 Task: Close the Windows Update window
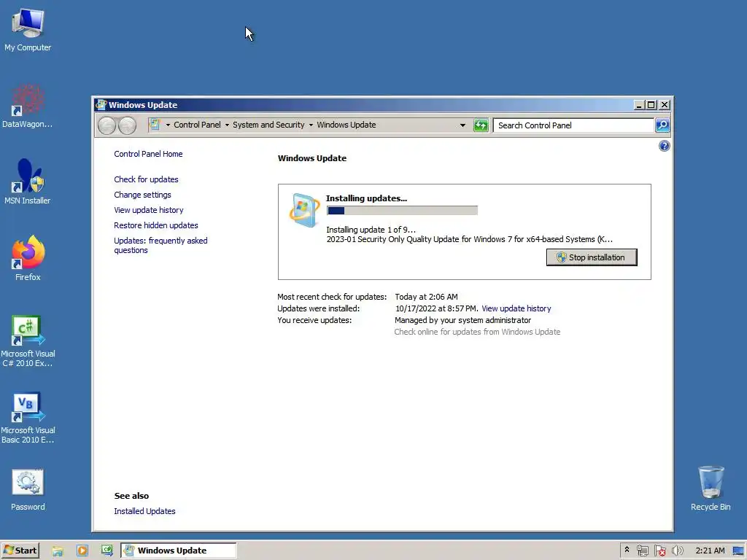[x=664, y=105]
